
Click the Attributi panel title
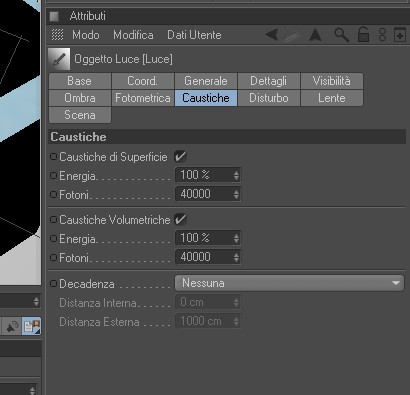coord(88,16)
